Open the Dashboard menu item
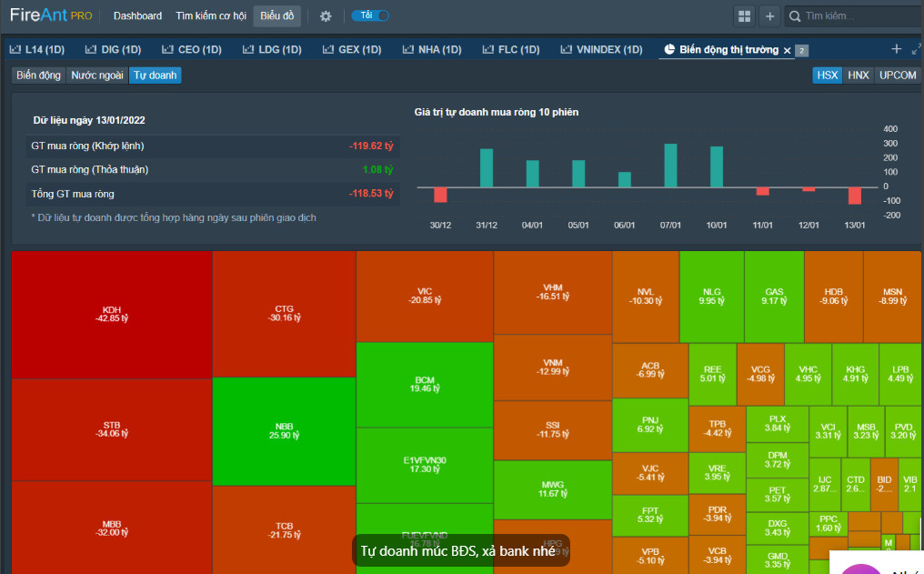This screenshot has height=574, width=924. tap(137, 16)
